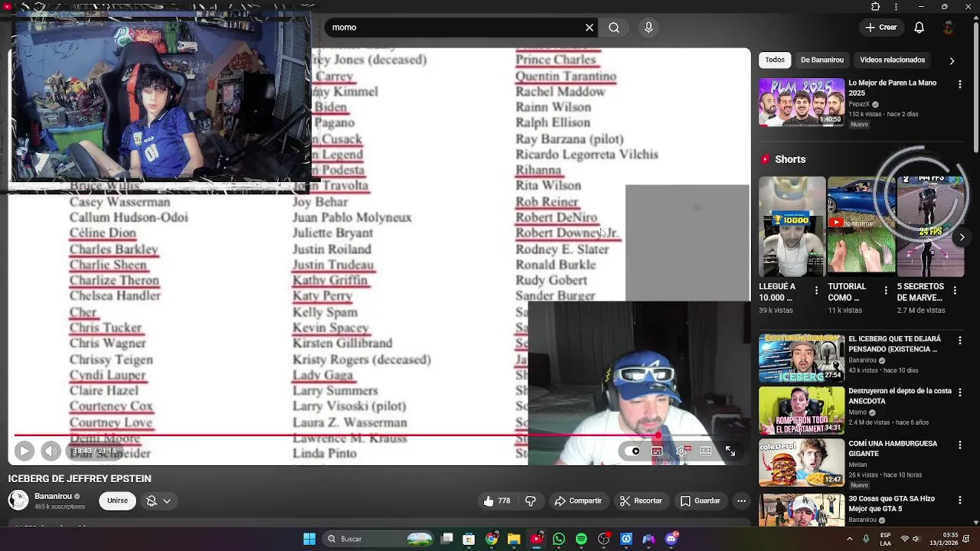This screenshot has width=980, height=551.
Task: Like the video (778 likes)
Action: tap(497, 501)
